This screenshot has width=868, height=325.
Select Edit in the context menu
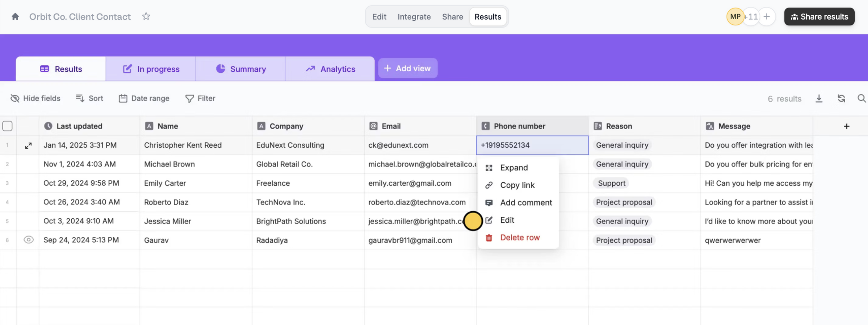click(x=518, y=220)
